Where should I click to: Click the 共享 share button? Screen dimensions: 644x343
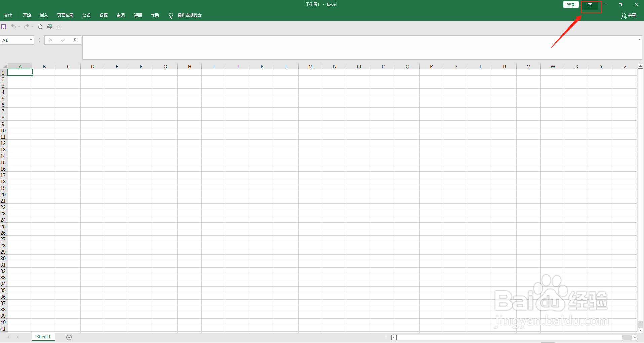coord(629,15)
